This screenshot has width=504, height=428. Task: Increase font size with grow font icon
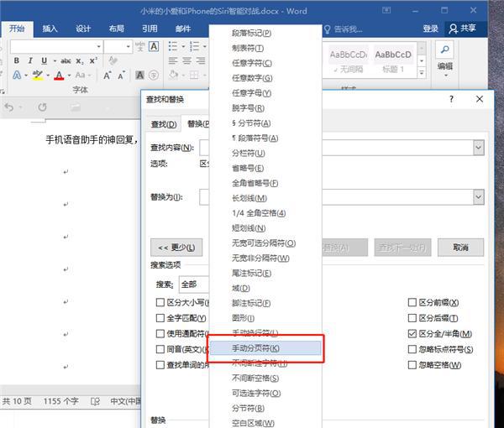pyautogui.click(x=108, y=76)
